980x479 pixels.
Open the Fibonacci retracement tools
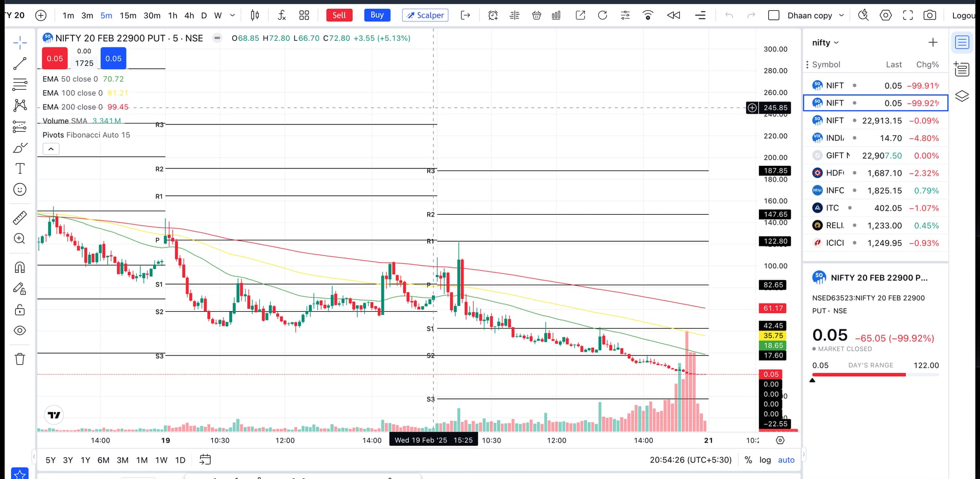20,85
